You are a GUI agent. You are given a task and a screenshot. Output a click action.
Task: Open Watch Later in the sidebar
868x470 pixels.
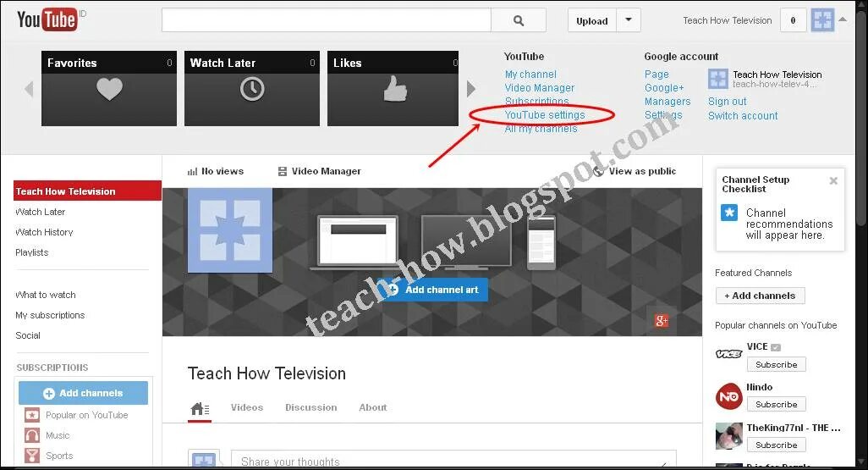pos(40,212)
